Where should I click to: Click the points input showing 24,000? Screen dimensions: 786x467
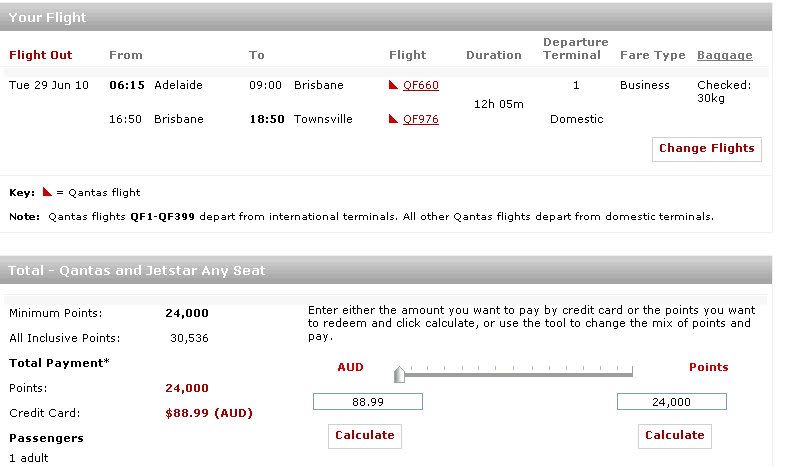click(672, 402)
